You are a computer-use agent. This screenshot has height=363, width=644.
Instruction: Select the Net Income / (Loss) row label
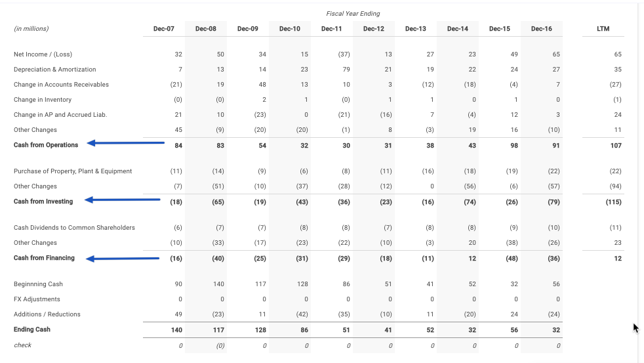(x=43, y=54)
